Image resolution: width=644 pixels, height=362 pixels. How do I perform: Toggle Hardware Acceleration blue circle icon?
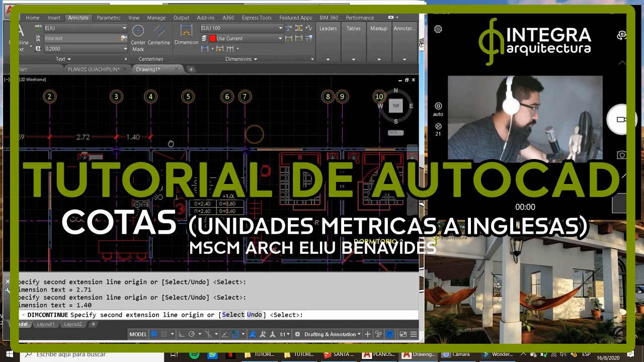tap(389, 334)
